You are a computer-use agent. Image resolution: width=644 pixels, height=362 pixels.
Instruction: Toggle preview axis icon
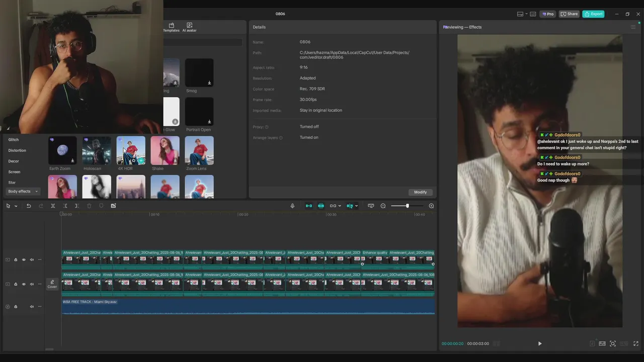tap(350, 206)
